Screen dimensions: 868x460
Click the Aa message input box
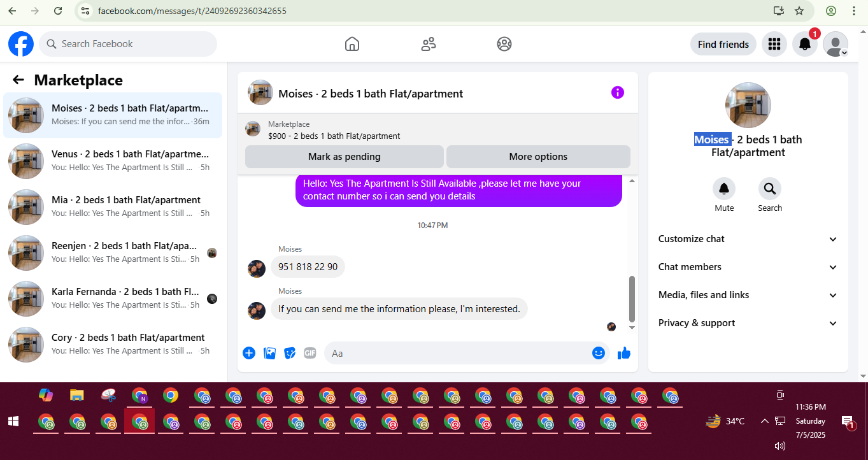tap(459, 353)
